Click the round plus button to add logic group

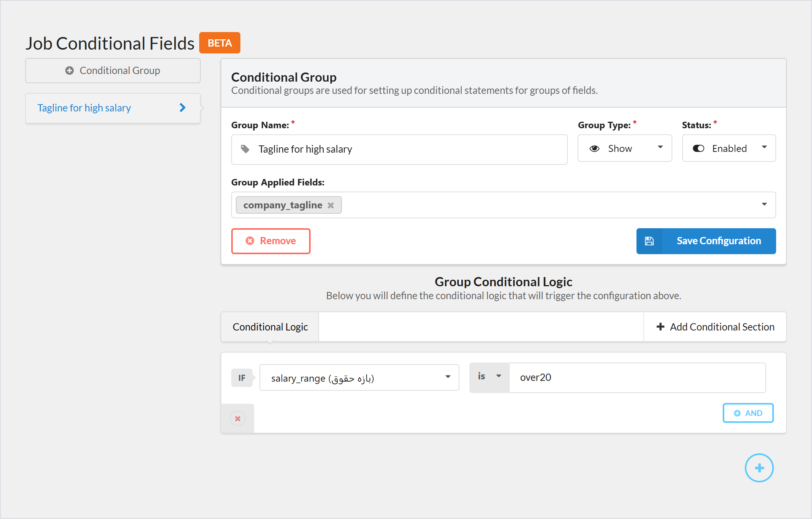pyautogui.click(x=759, y=468)
